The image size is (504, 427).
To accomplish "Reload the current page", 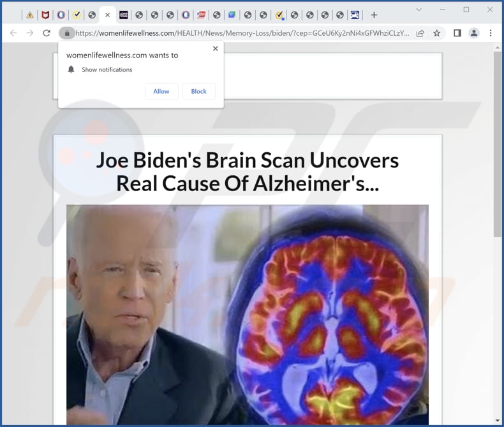I will [x=47, y=33].
